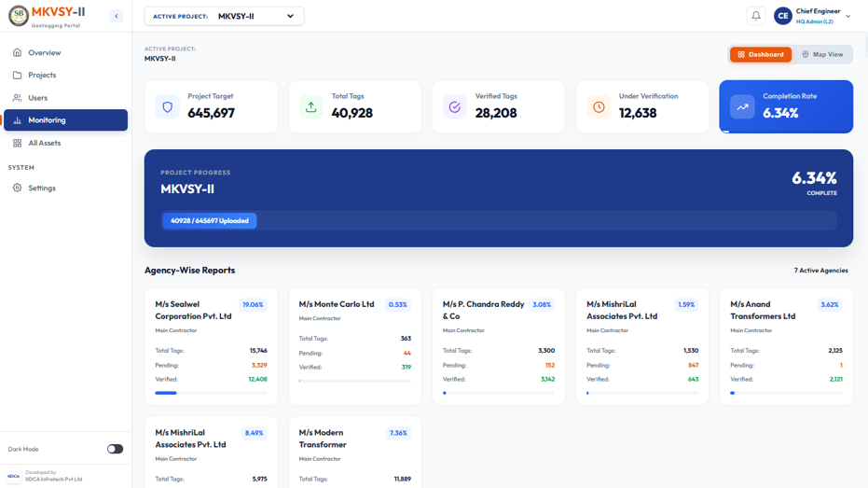Click the Monitoring bar chart icon

17,120
